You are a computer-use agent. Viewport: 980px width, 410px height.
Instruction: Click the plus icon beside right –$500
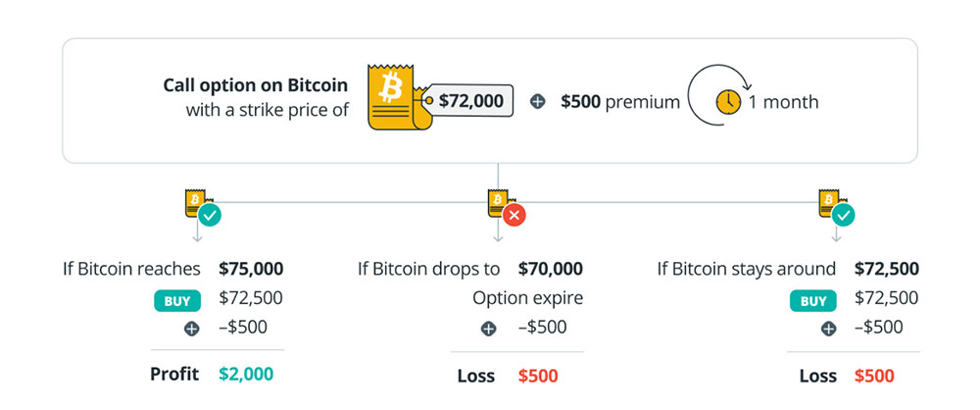click(x=828, y=329)
